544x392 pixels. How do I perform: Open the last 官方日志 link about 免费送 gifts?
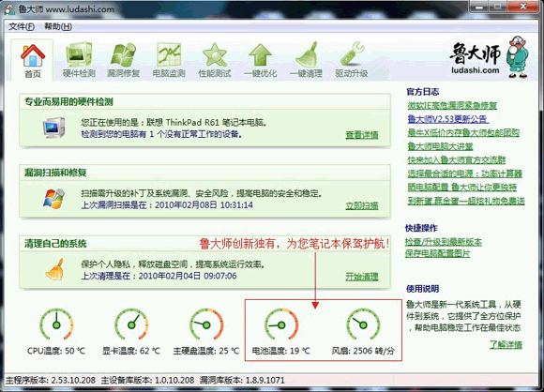point(466,201)
